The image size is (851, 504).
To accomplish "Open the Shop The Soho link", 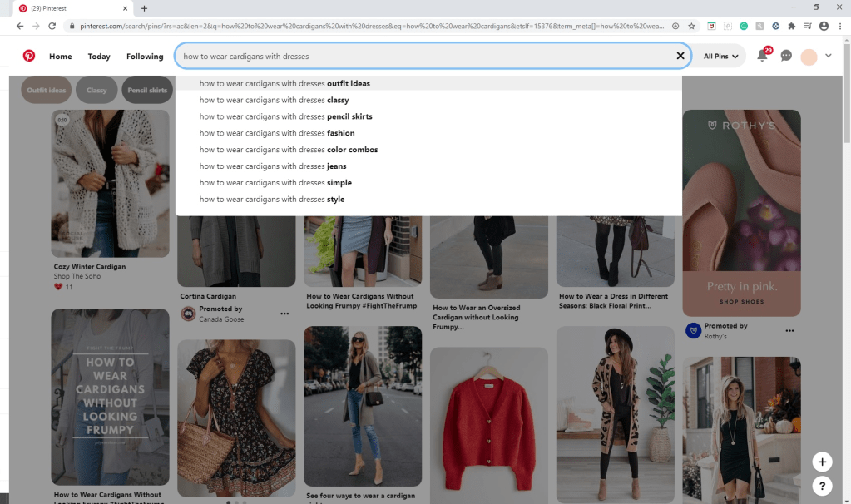I will point(77,276).
